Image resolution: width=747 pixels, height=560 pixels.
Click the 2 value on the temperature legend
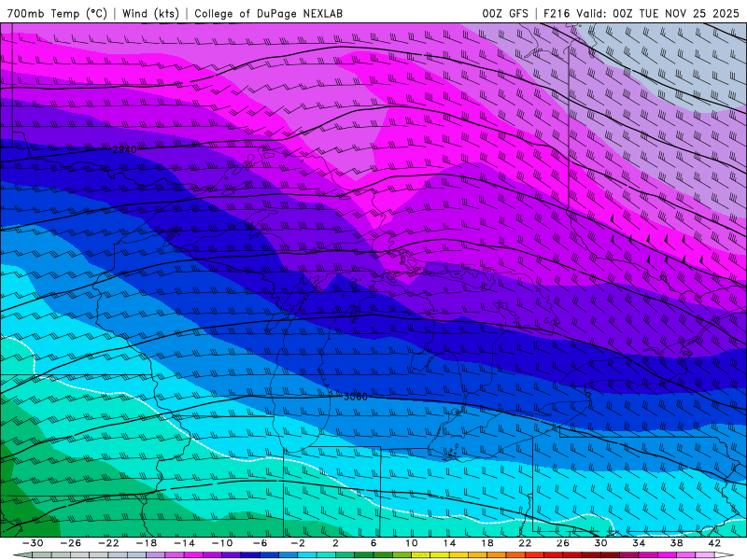pyautogui.click(x=336, y=543)
